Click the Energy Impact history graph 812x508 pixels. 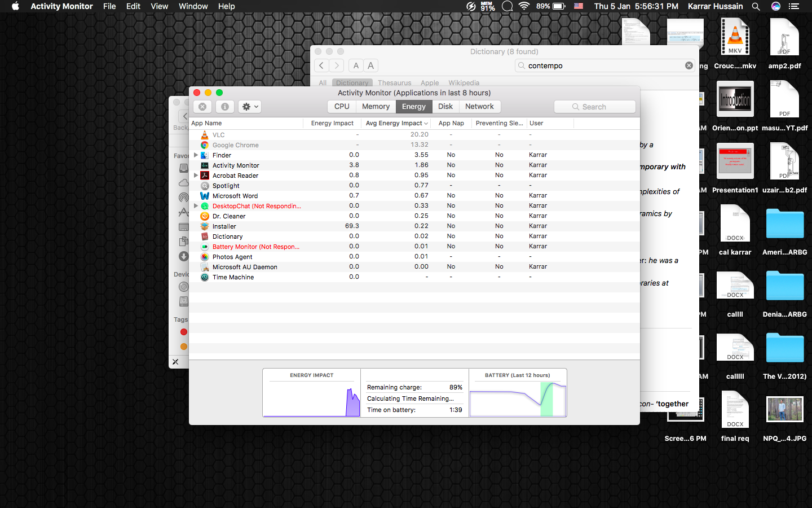point(312,398)
